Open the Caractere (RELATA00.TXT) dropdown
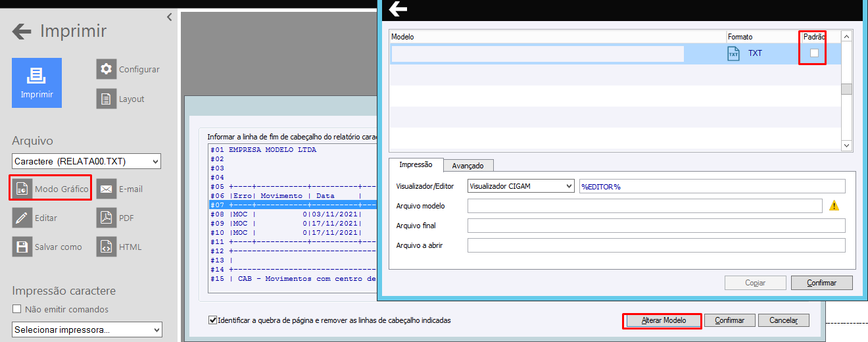This screenshot has width=868, height=342. (86, 161)
